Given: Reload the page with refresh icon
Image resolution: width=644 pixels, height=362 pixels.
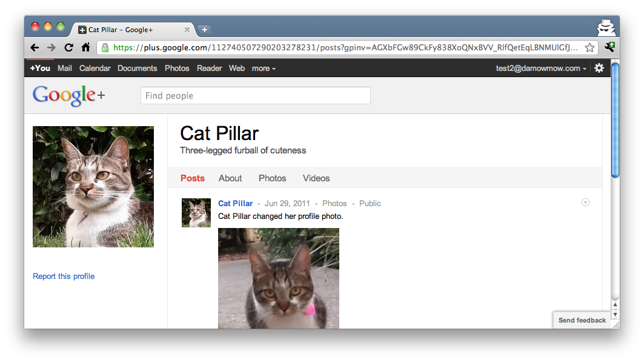Looking at the screenshot, I should [68, 47].
